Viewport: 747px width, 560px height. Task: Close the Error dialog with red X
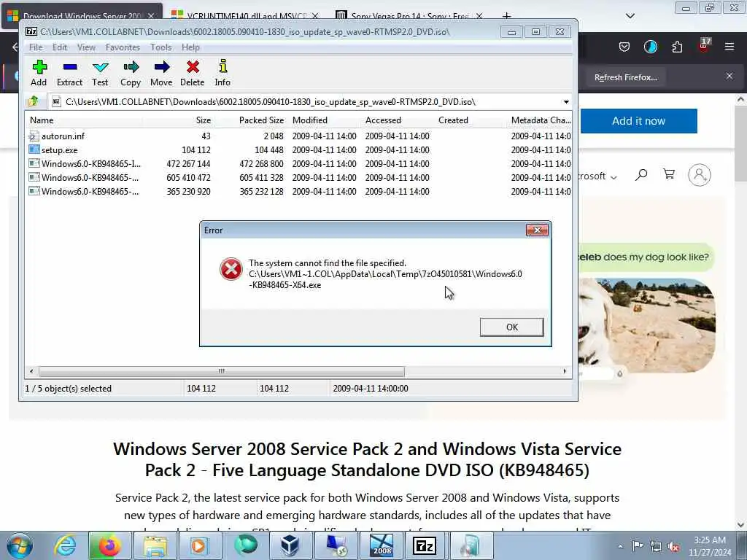(537, 230)
